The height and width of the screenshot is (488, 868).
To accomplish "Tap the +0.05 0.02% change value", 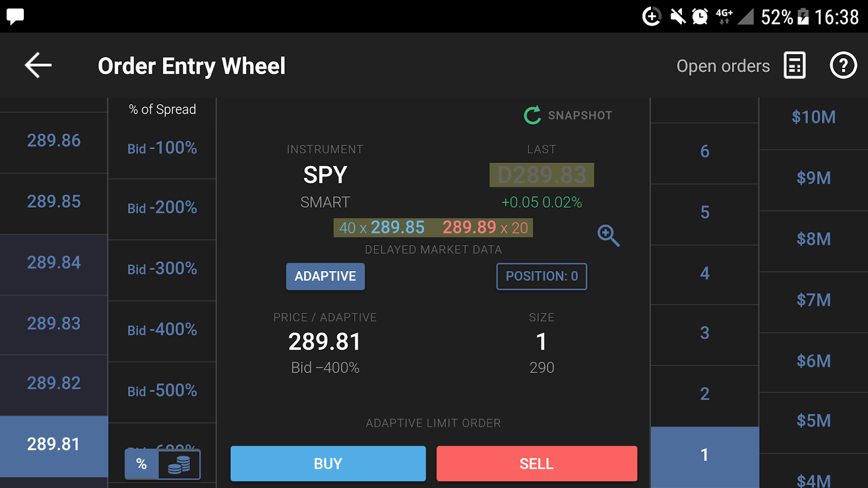I will tap(541, 203).
